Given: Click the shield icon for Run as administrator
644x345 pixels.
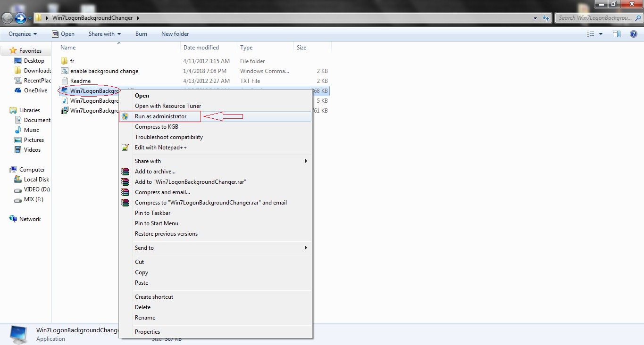Looking at the screenshot, I should [x=125, y=116].
